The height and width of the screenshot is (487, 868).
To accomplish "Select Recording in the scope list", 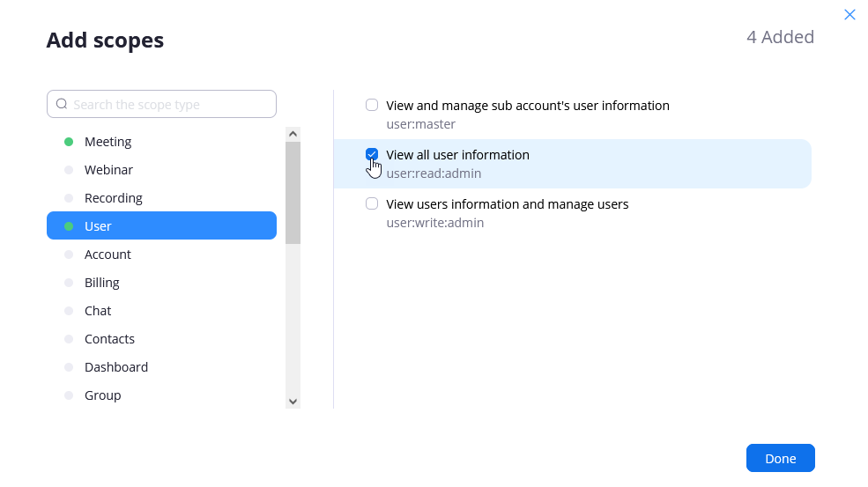I will pyautogui.click(x=113, y=198).
